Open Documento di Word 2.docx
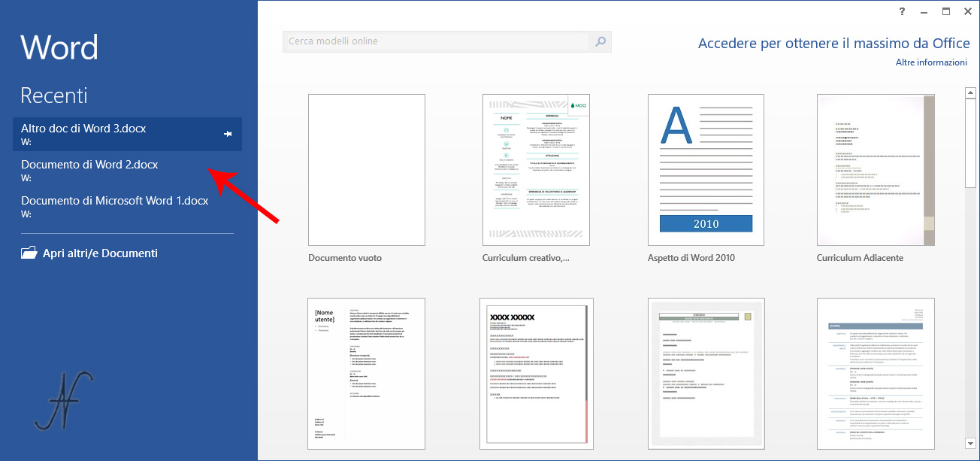980x461 pixels. pyautogui.click(x=127, y=170)
